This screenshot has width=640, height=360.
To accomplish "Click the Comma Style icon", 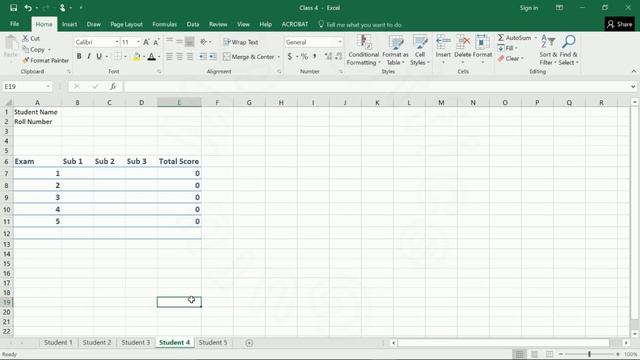I will (x=315, y=57).
